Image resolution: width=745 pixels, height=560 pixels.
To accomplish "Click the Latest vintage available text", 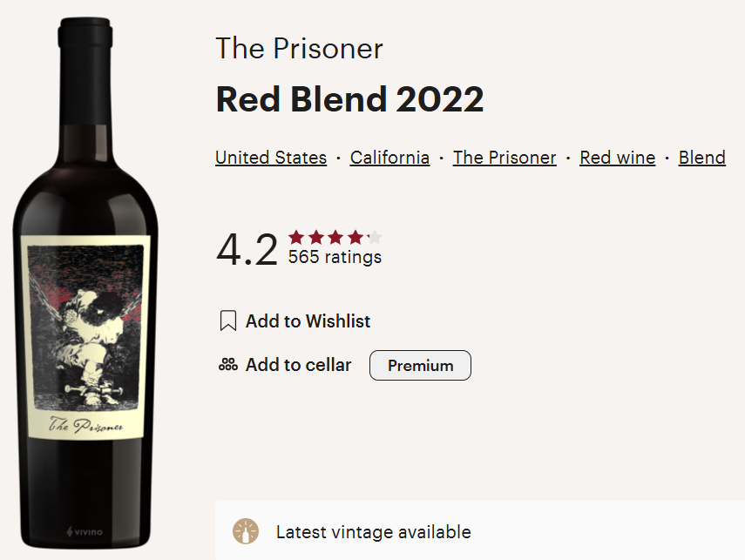I will (373, 532).
